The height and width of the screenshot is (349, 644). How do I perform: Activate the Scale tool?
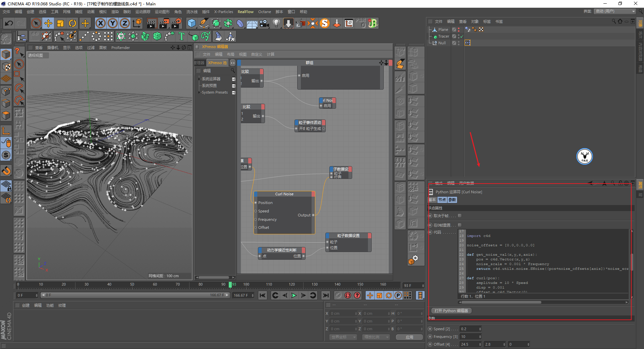[60, 23]
